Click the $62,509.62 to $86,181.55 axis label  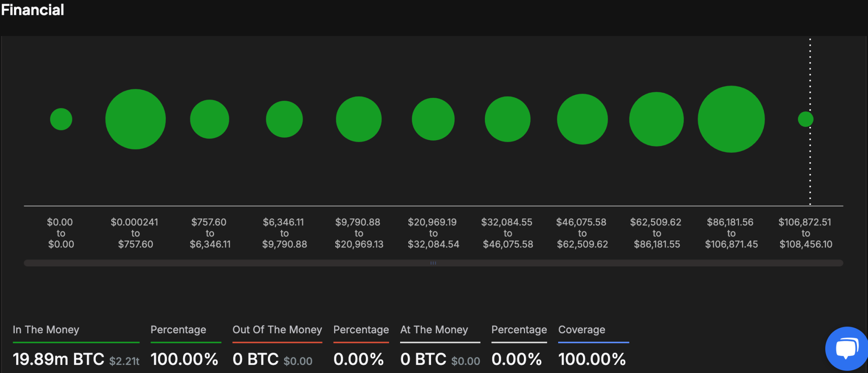[x=657, y=233]
